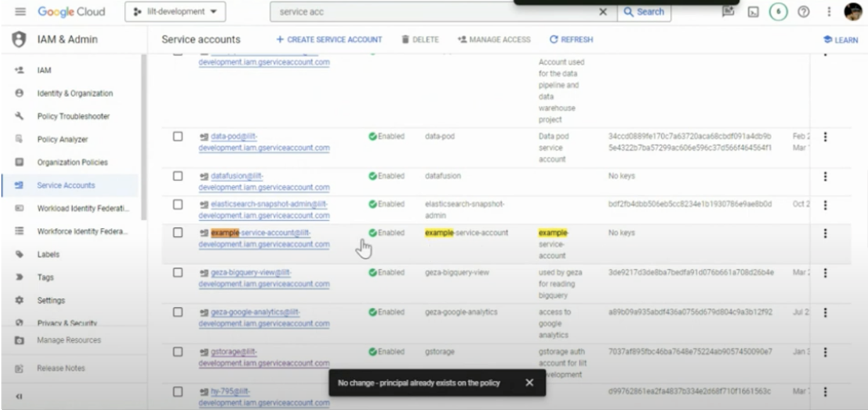Open Cloud Shell terminal icon

[x=753, y=12]
